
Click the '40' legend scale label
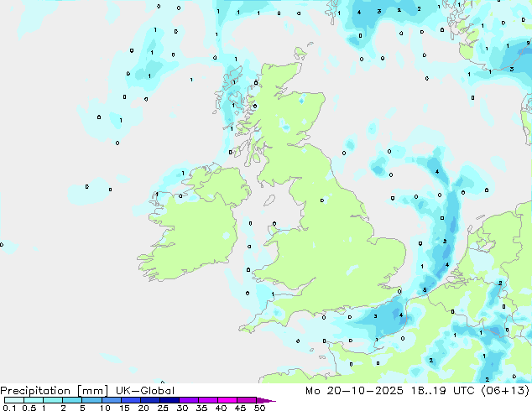pyautogui.click(x=221, y=408)
